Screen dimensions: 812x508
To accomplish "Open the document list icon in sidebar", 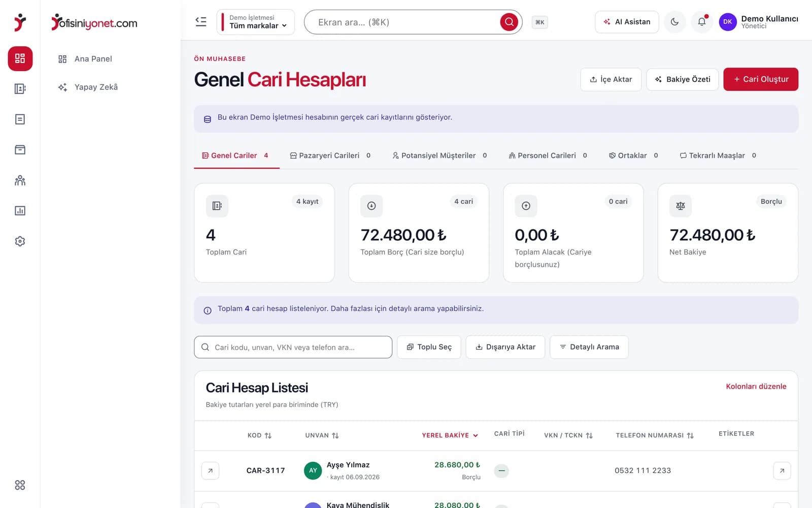I will [20, 119].
